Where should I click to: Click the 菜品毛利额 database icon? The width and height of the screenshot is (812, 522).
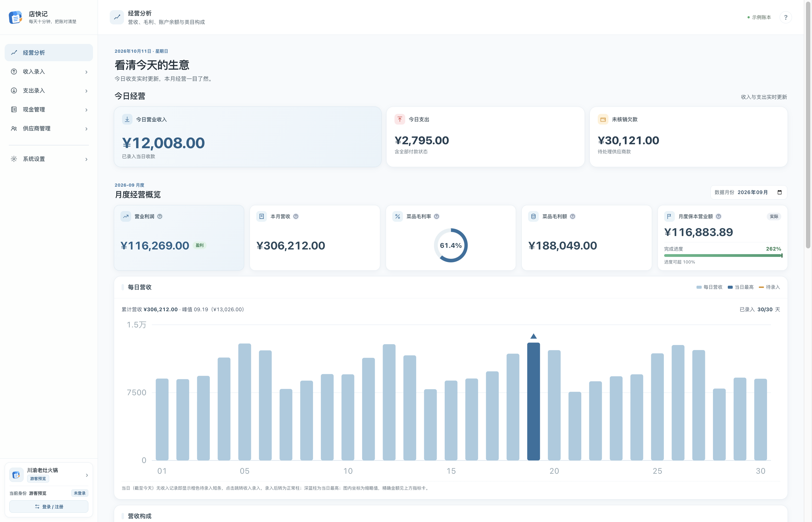click(534, 216)
